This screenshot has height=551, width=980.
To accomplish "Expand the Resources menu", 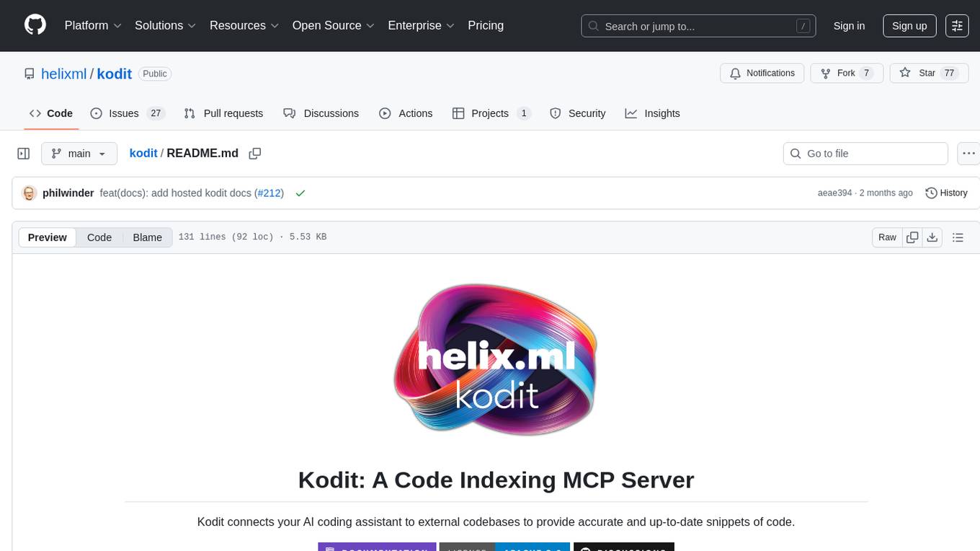I will tap(244, 25).
